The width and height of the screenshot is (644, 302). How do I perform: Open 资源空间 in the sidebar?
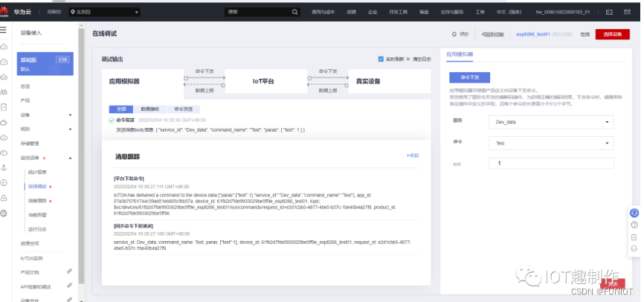tap(30, 244)
